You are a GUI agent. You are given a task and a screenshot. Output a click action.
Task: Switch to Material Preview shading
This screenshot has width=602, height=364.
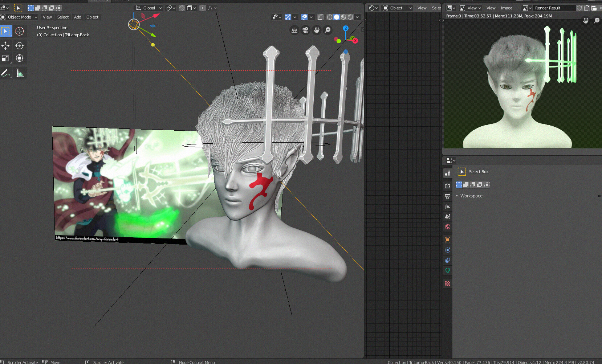[343, 17]
